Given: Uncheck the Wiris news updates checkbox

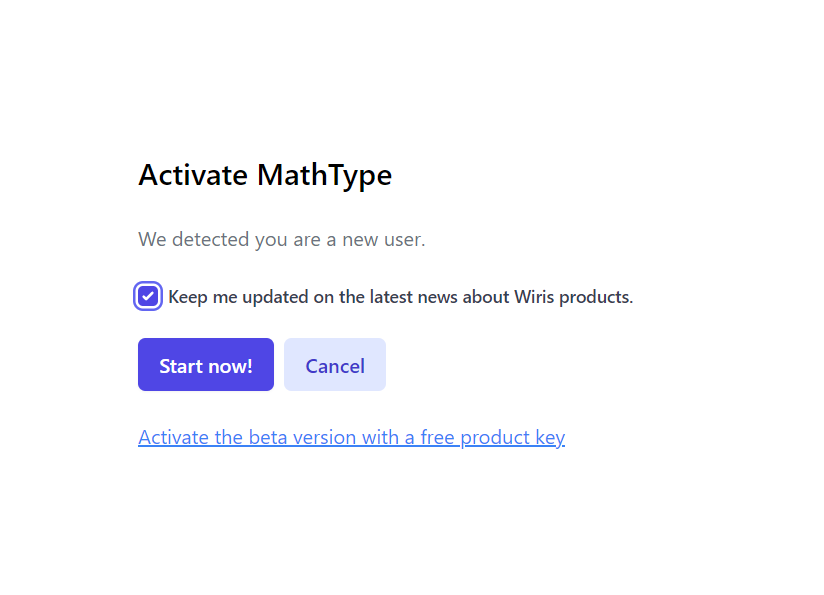Looking at the screenshot, I should pyautogui.click(x=148, y=296).
